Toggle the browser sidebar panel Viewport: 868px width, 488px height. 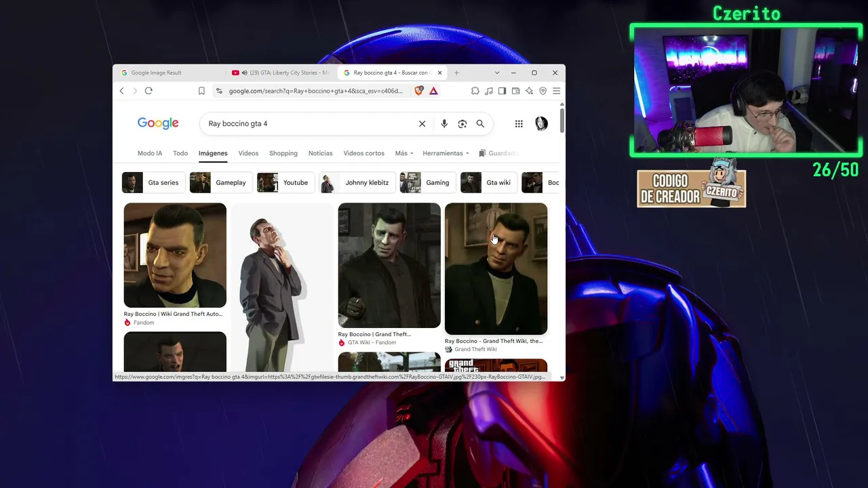click(502, 91)
